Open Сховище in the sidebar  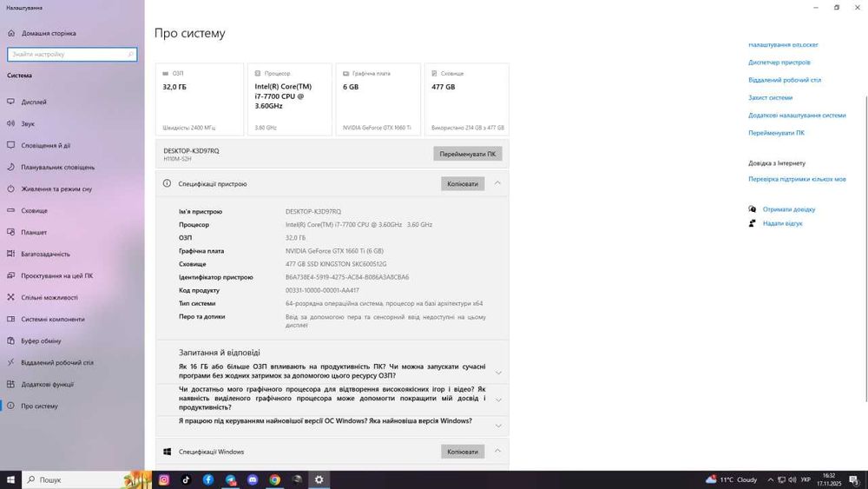[x=72, y=210]
